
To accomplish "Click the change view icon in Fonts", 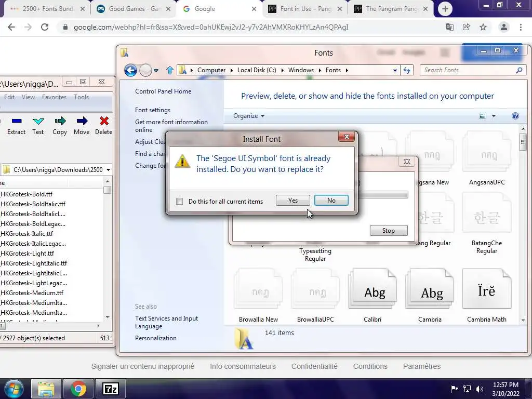I will [x=483, y=116].
